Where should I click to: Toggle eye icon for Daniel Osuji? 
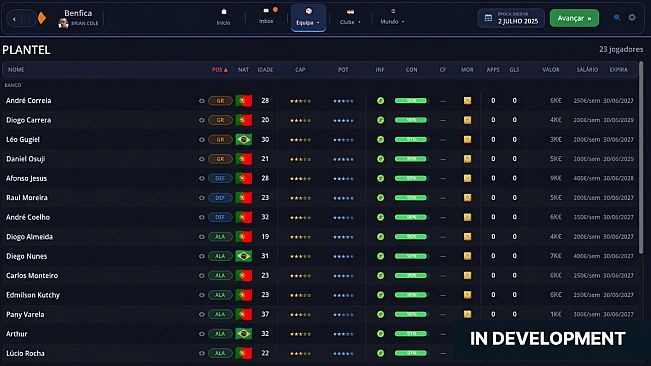click(201, 159)
